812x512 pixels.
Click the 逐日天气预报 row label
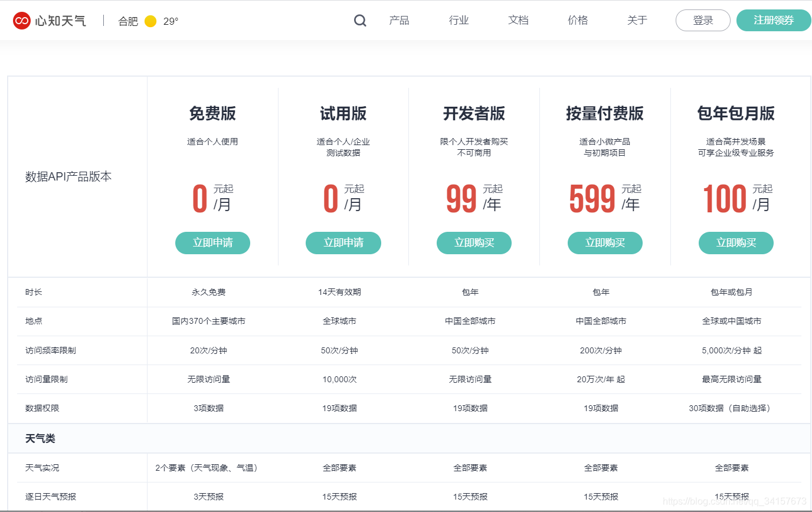click(x=51, y=497)
